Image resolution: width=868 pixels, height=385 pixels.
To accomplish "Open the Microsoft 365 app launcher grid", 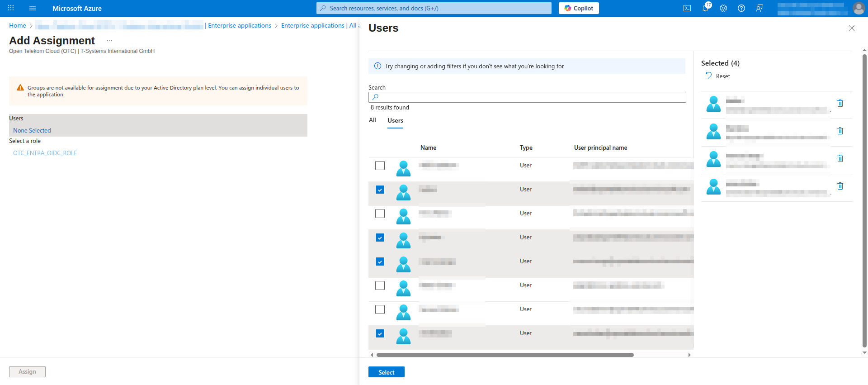I will coord(11,8).
